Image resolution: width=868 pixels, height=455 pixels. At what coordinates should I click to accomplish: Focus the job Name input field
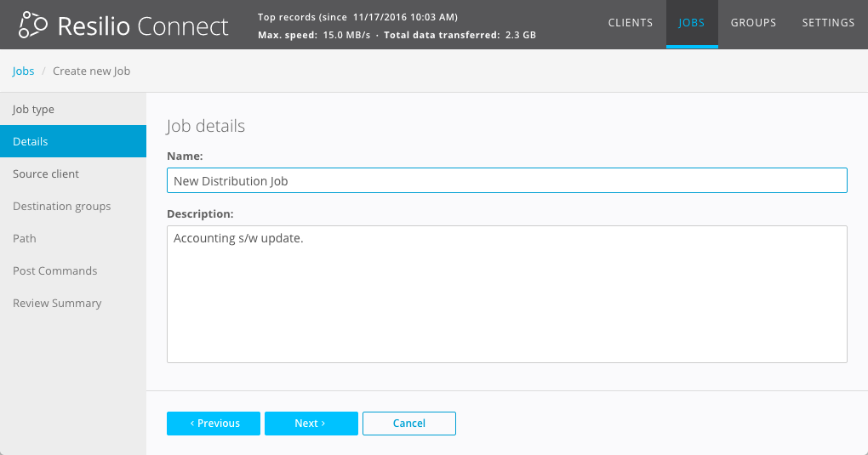click(x=506, y=180)
